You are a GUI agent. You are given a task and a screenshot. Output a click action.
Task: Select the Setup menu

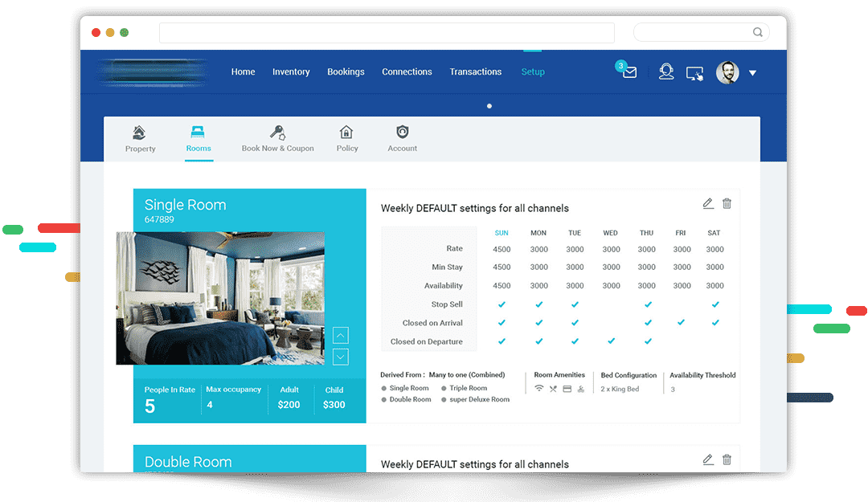(x=533, y=72)
